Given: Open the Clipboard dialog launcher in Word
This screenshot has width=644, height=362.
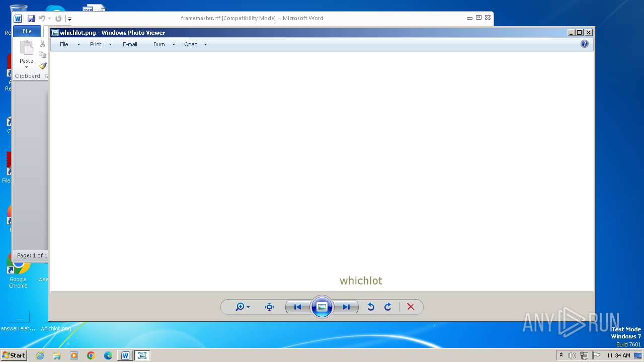Looking at the screenshot, I should (46, 76).
